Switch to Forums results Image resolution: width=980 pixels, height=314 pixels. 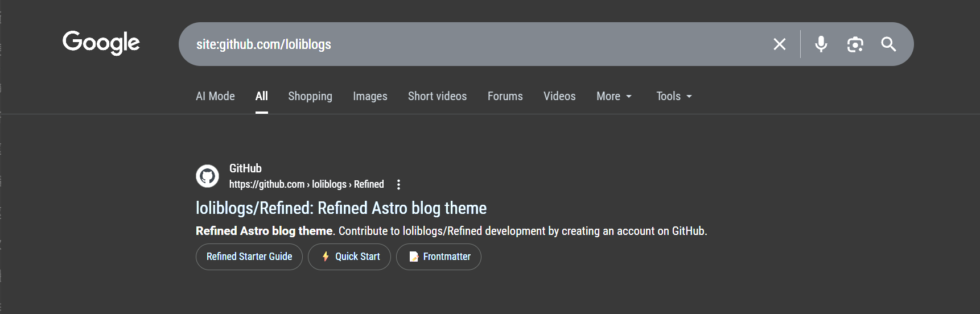pyautogui.click(x=505, y=96)
